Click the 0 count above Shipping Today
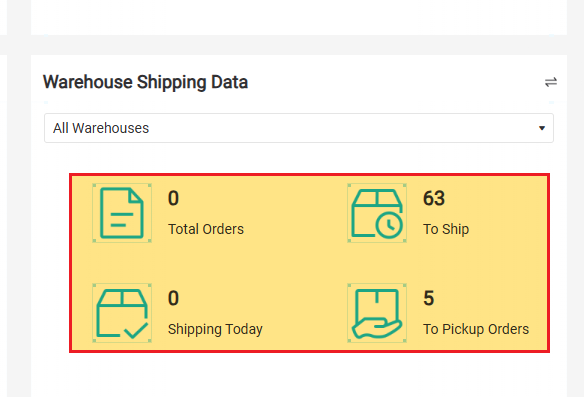The image size is (584, 397). (173, 298)
